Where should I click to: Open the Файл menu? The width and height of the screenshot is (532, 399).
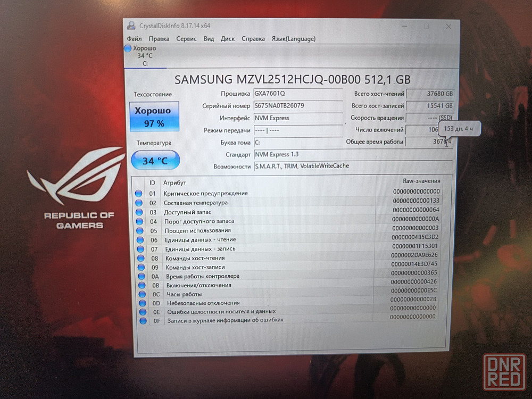[135, 39]
